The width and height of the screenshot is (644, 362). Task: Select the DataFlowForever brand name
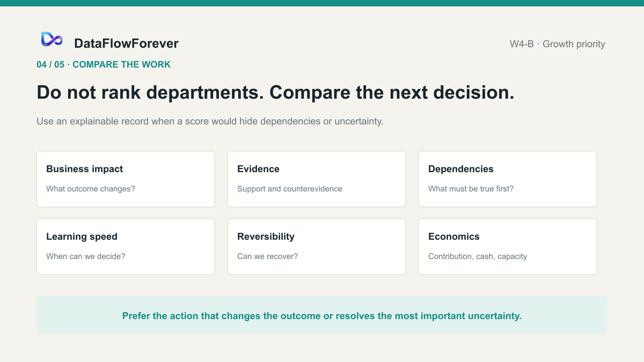pos(126,43)
